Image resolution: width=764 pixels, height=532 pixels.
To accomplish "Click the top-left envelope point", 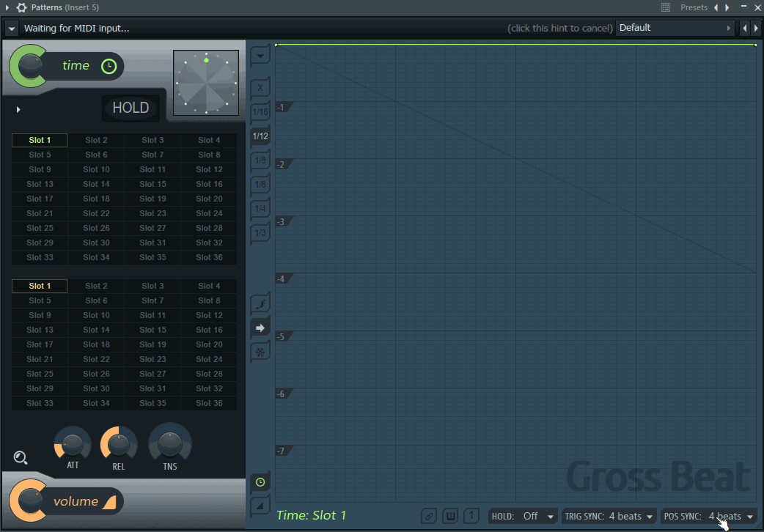I will pyautogui.click(x=276, y=45).
